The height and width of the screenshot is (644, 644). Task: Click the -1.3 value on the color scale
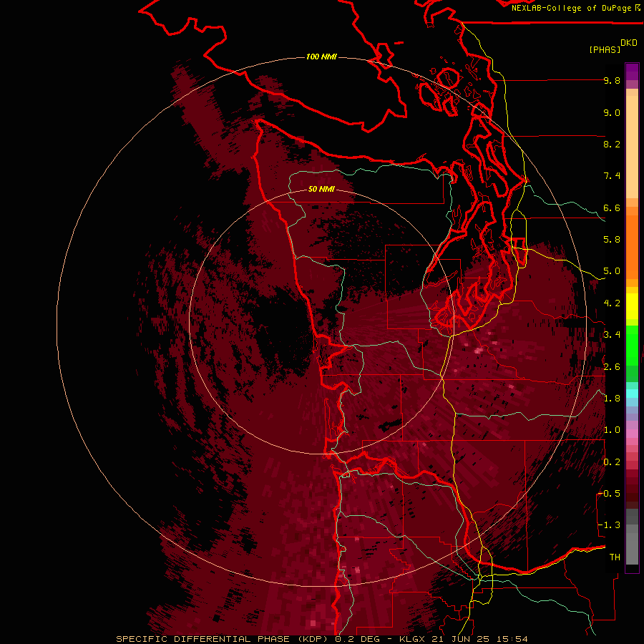point(609,526)
